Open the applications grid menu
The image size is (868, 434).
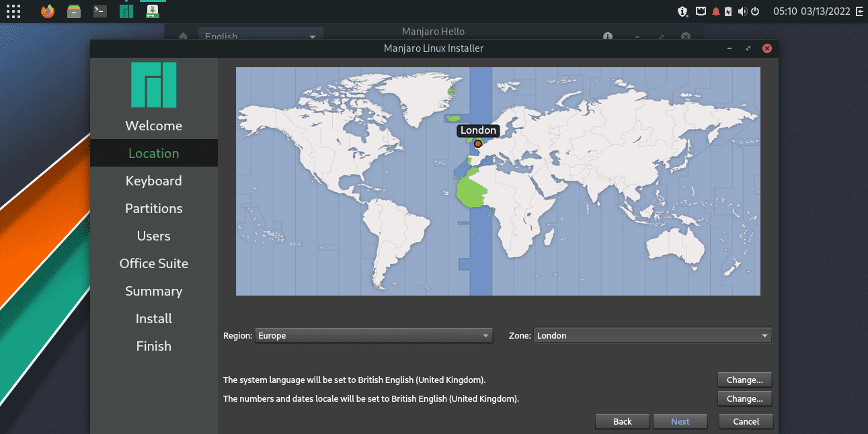click(13, 11)
